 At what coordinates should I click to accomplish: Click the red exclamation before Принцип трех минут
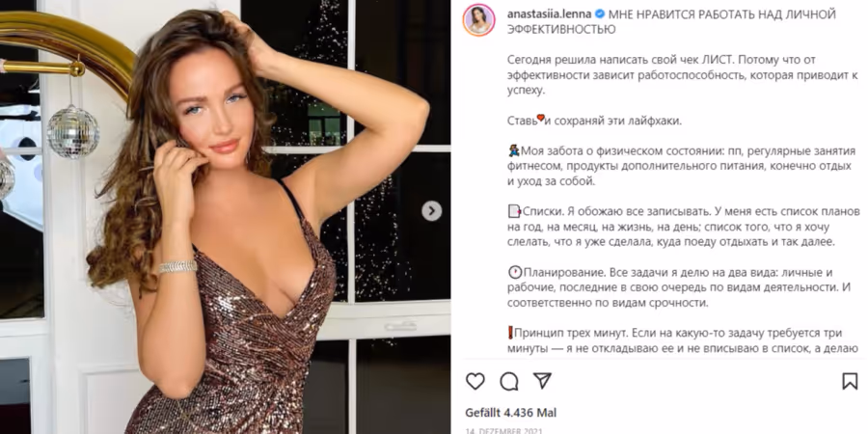tap(510, 334)
